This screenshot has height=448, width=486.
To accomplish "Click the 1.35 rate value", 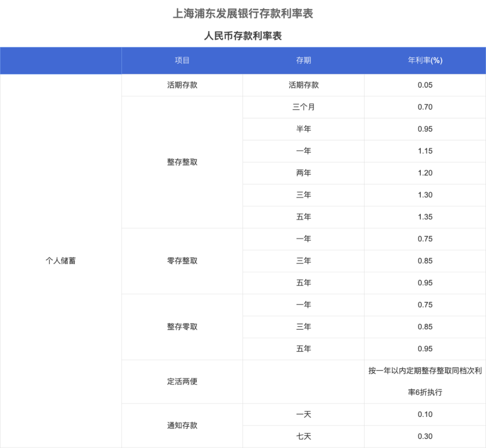I will (x=425, y=217).
